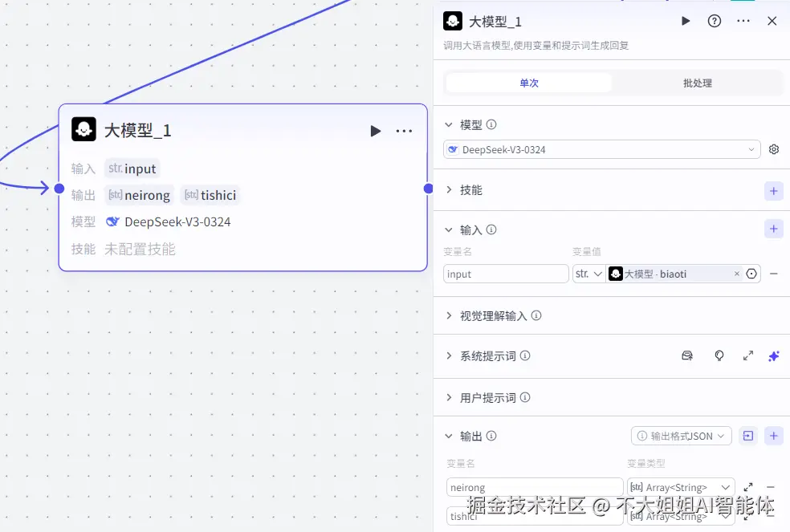Expand system prompt editor to fullscreen
The image size is (790, 532).
point(748,356)
